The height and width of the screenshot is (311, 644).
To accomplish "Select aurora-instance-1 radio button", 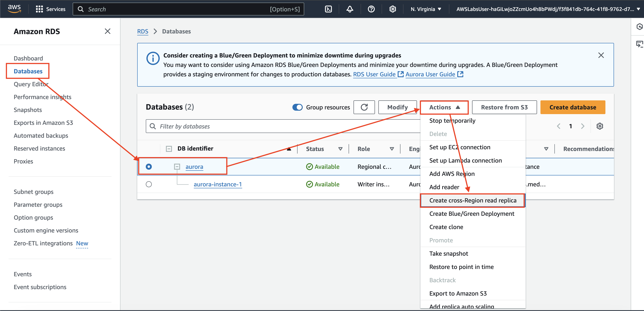I will 149,184.
